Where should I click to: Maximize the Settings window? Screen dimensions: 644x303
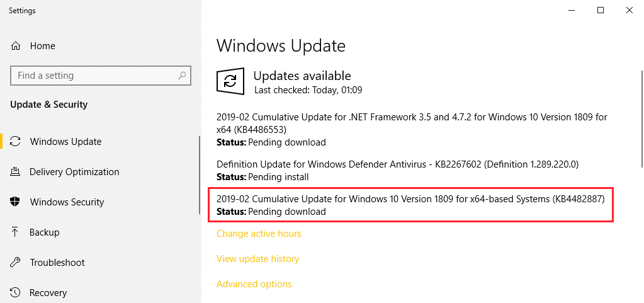(x=600, y=9)
